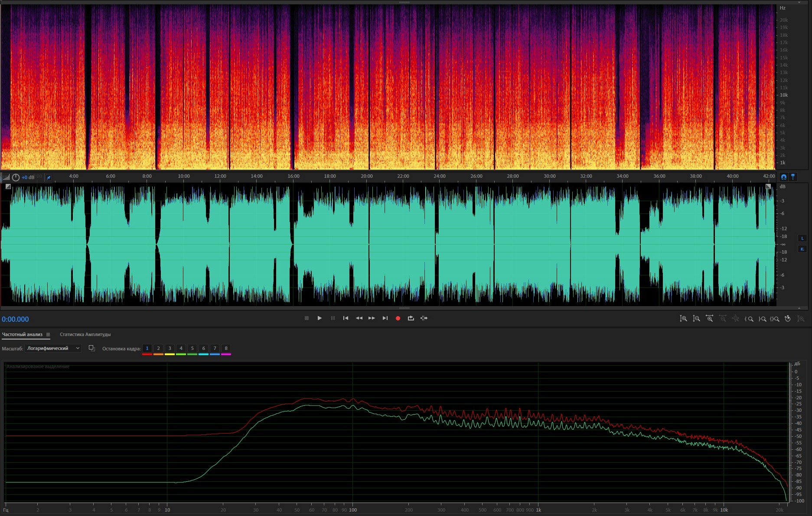Select hold frame button 7
The height and width of the screenshot is (516, 812).
click(215, 348)
